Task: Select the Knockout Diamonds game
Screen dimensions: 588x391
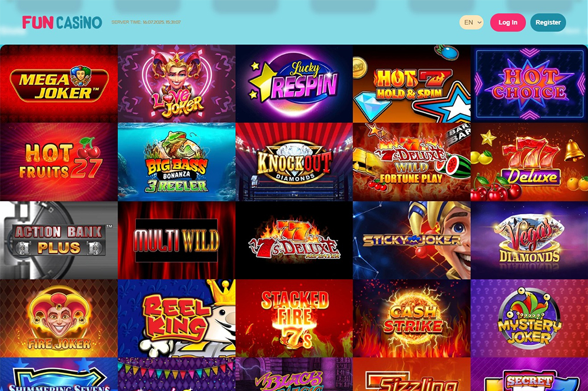Action: pyautogui.click(x=294, y=162)
